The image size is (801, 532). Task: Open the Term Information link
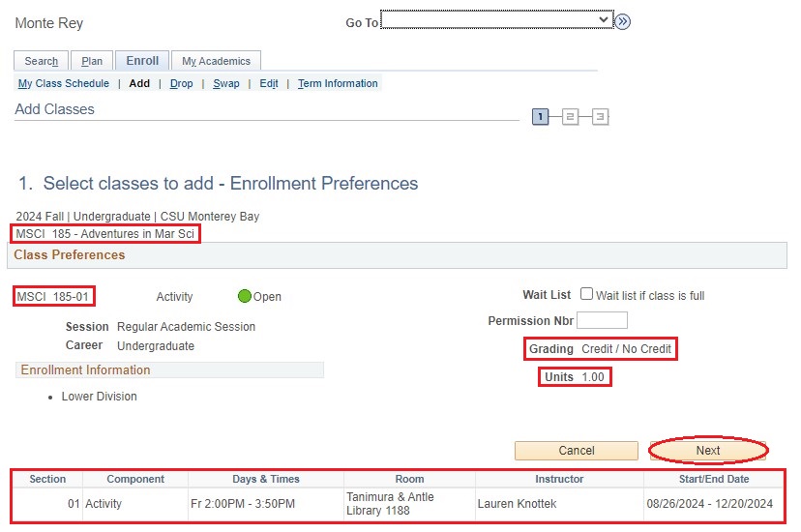[x=338, y=84]
